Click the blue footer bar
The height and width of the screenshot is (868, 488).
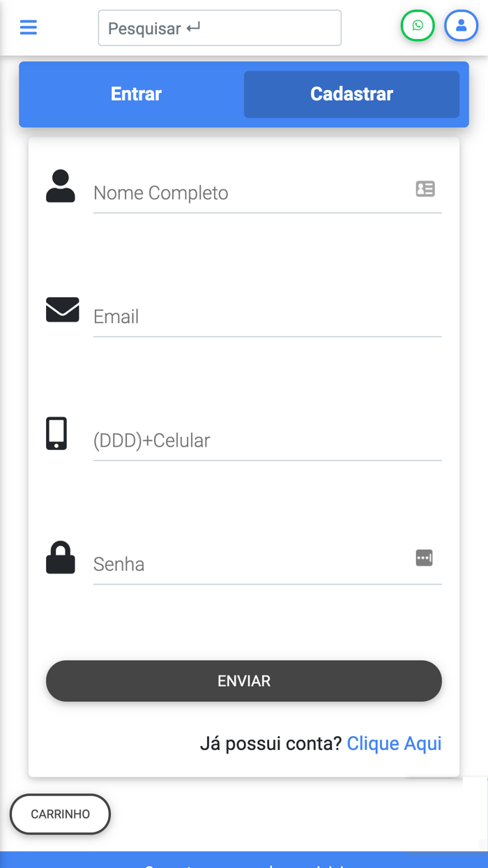(x=244, y=860)
